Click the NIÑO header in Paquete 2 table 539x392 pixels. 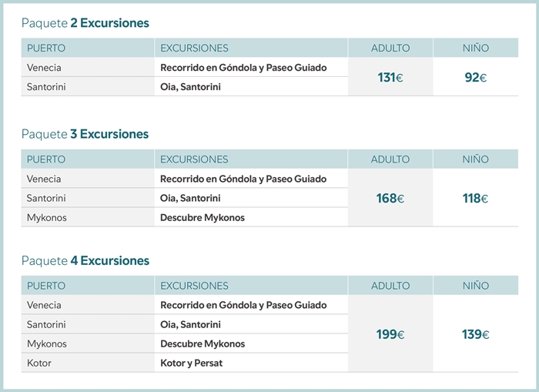click(x=475, y=48)
